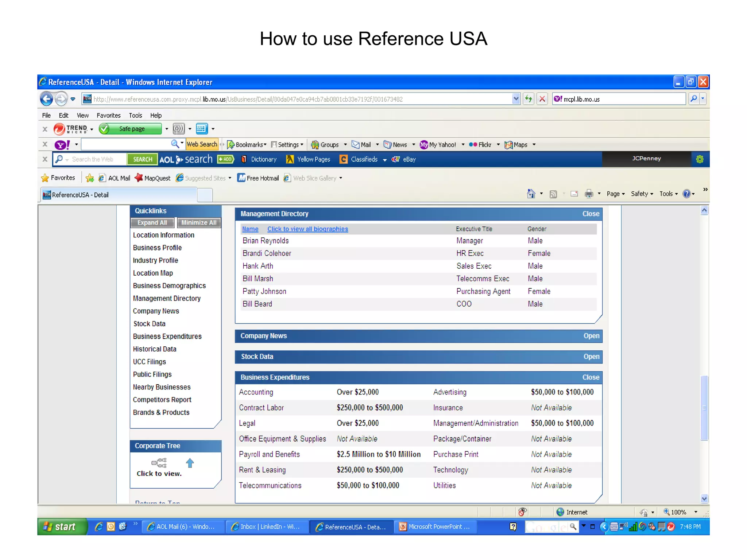
Task: Open eBay from AOL toolbar
Action: click(x=404, y=159)
